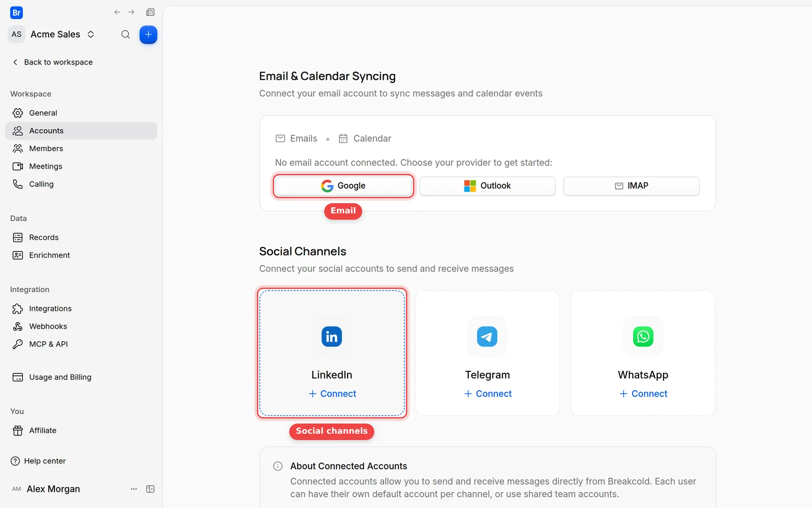Open the Help center
Screen dimensions: 812x508
tap(39, 461)
